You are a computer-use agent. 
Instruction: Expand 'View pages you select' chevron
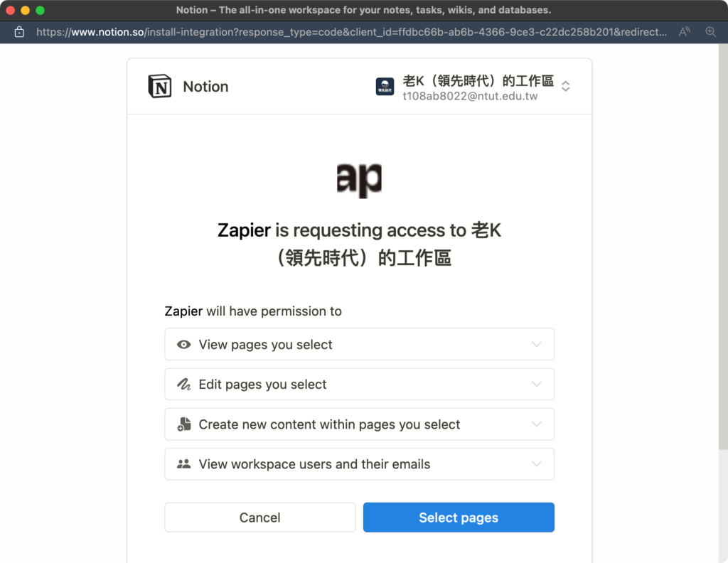click(537, 344)
